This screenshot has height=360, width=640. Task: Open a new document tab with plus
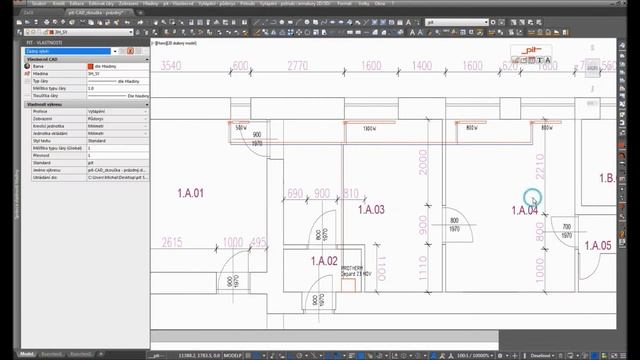[x=140, y=12]
